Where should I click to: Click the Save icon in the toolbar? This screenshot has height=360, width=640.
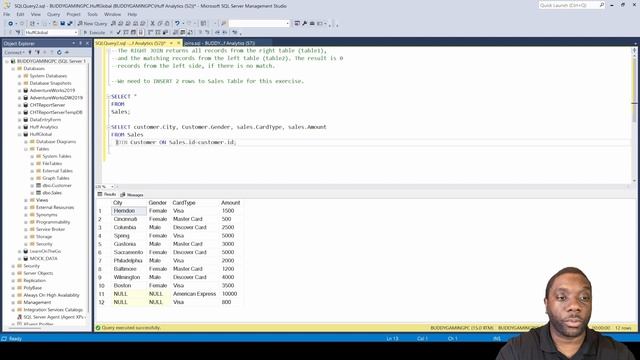pos(62,24)
